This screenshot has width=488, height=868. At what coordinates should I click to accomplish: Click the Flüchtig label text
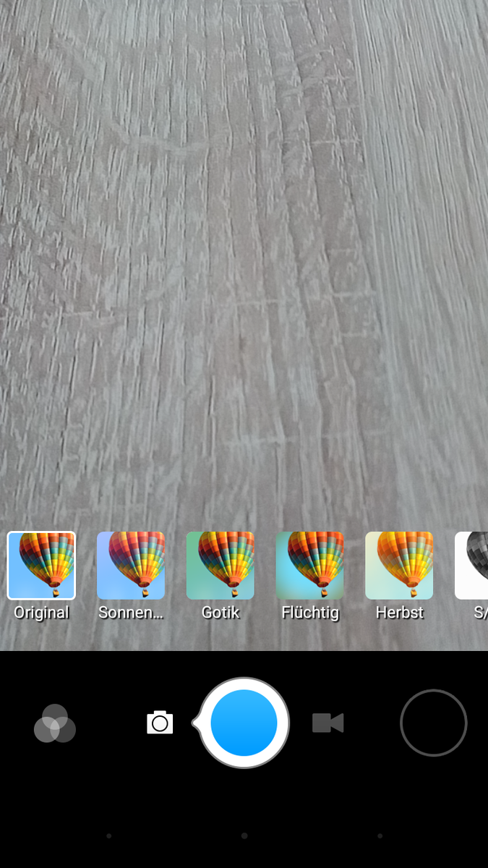(310, 613)
